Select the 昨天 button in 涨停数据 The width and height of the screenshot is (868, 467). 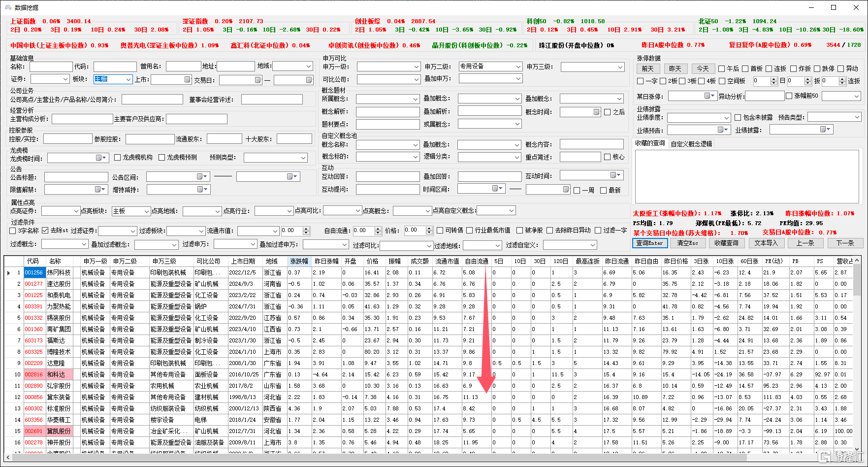tap(675, 68)
